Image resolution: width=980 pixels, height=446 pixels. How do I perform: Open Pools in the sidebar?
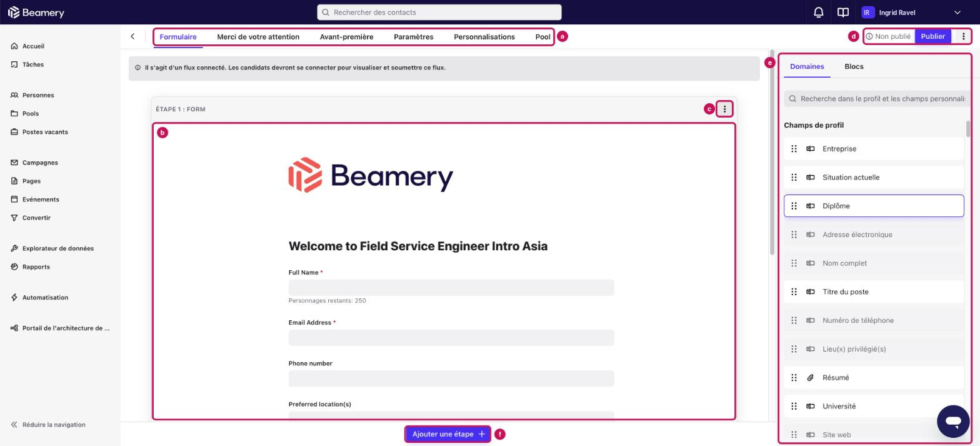[x=31, y=114]
